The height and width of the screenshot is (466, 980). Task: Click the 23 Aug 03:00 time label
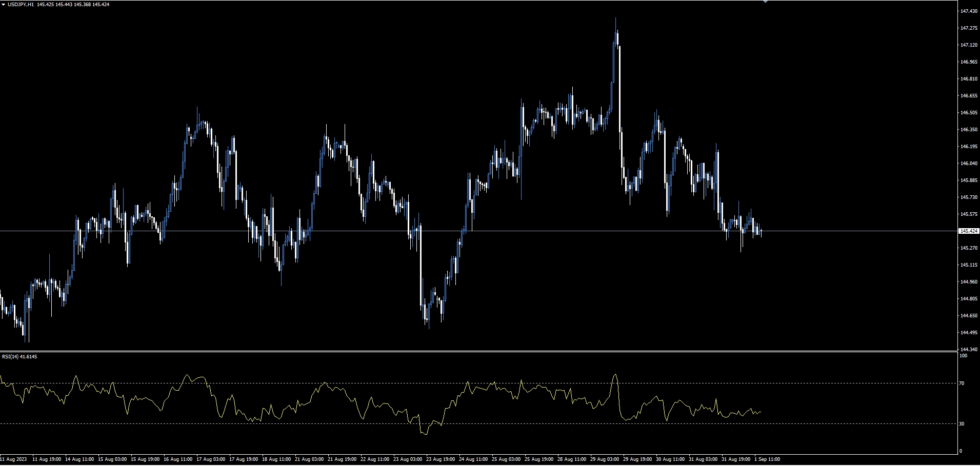408,459
